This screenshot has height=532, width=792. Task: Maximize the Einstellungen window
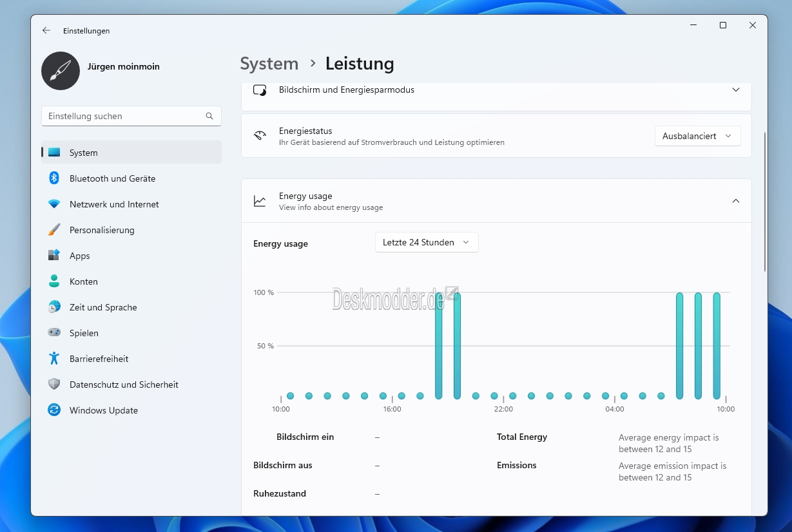click(723, 25)
